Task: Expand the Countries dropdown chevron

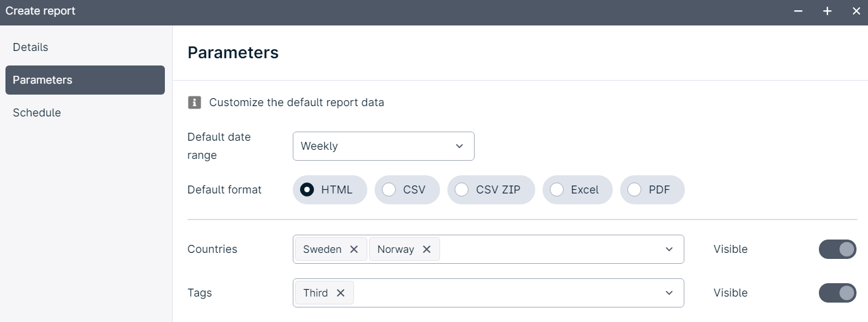Action: pos(669,249)
